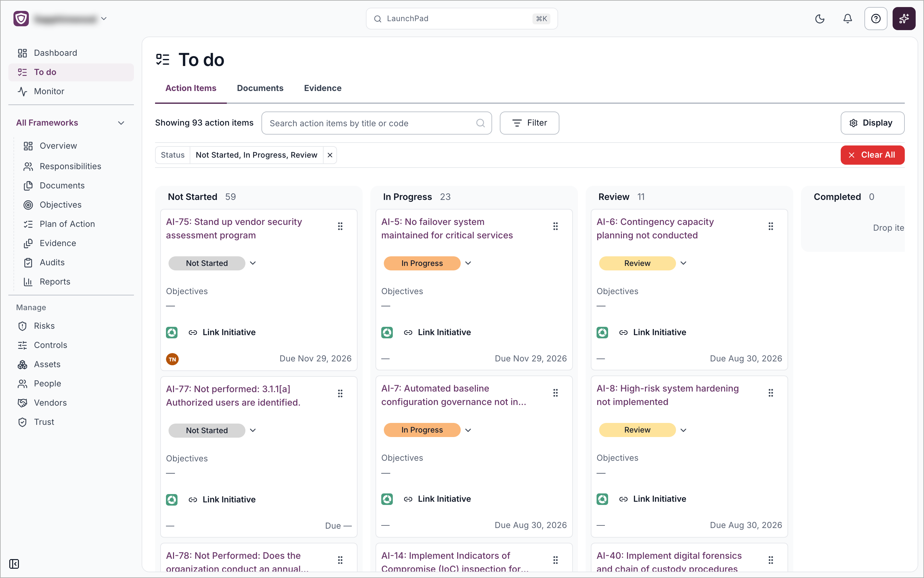Open organization switcher chevron
This screenshot has width=924, height=578.
[x=103, y=18]
